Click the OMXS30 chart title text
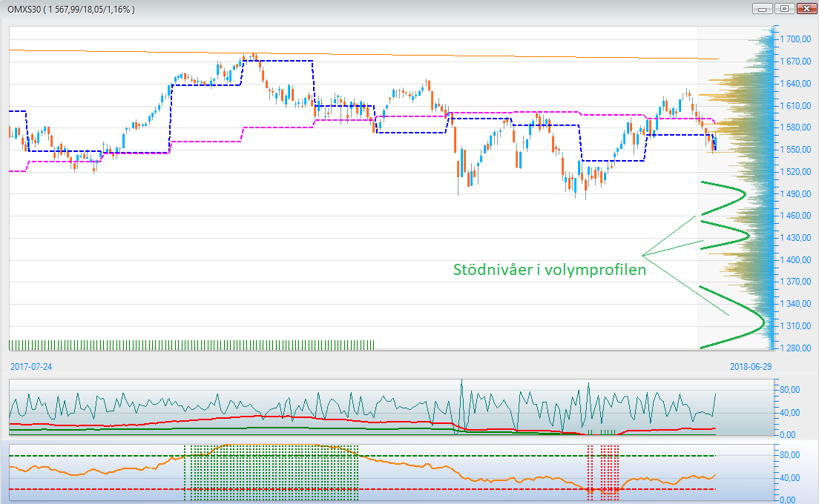The height and width of the screenshot is (504, 819). (x=71, y=10)
